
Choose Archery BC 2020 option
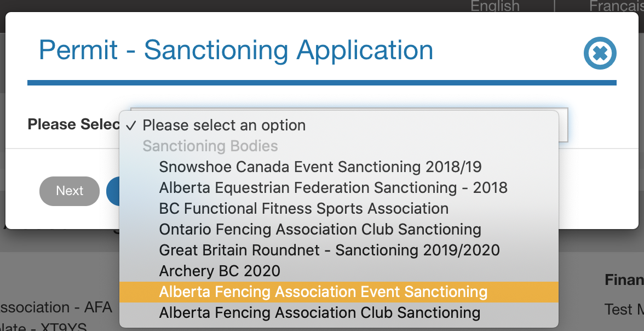click(220, 271)
